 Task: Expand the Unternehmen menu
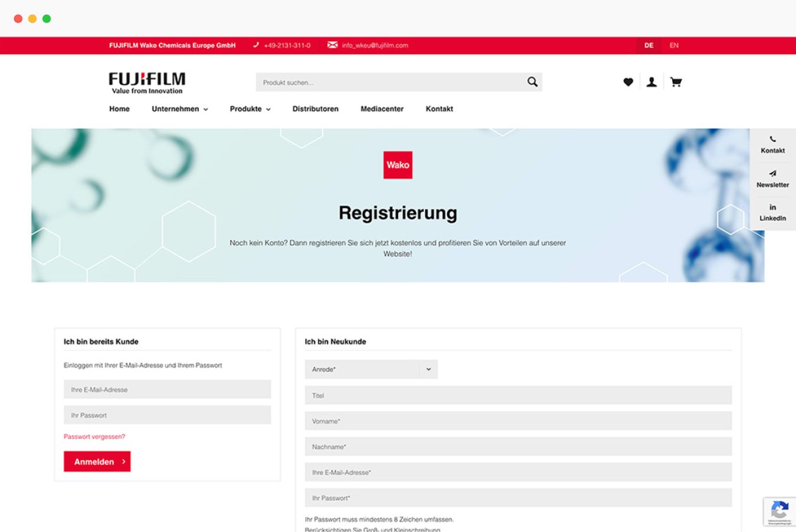pos(179,109)
